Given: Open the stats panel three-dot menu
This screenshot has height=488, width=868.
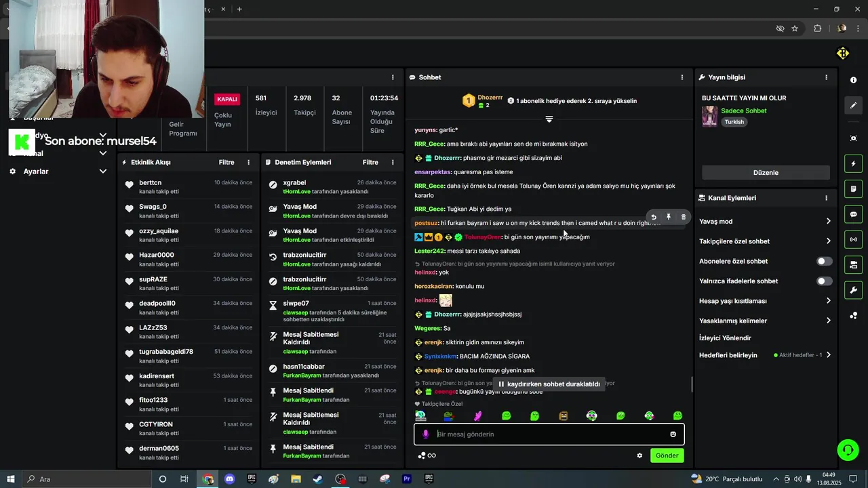Looking at the screenshot, I should (x=393, y=77).
